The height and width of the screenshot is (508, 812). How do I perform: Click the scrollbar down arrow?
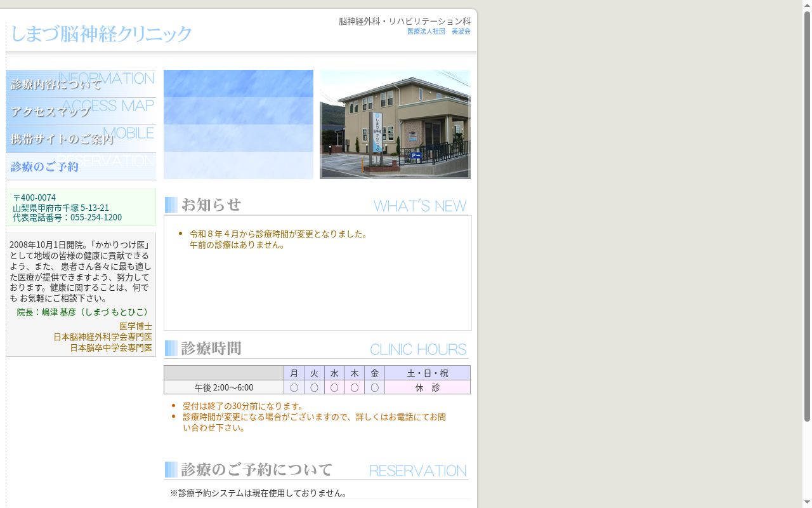[x=807, y=503]
